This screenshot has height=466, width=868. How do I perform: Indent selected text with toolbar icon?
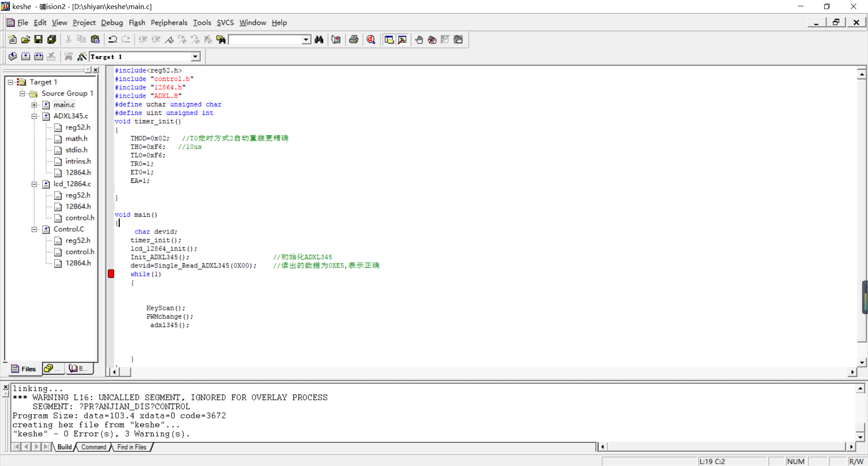(x=143, y=40)
